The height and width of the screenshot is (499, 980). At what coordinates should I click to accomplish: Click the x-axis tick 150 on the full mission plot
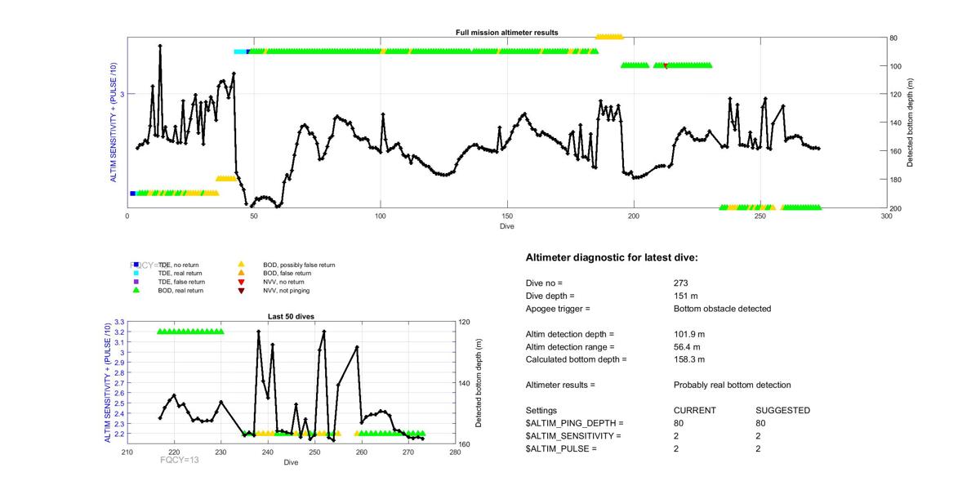pyautogui.click(x=507, y=216)
